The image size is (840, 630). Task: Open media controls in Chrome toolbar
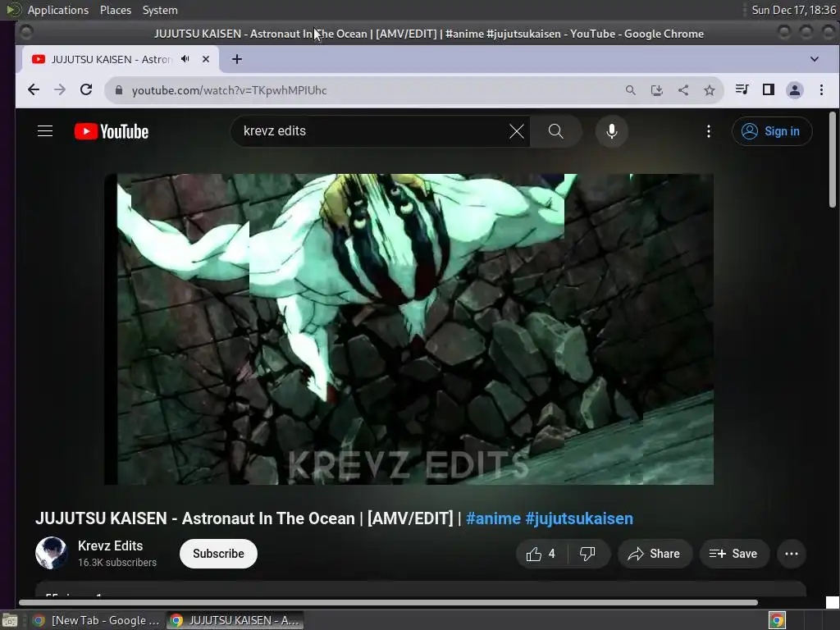(742, 89)
